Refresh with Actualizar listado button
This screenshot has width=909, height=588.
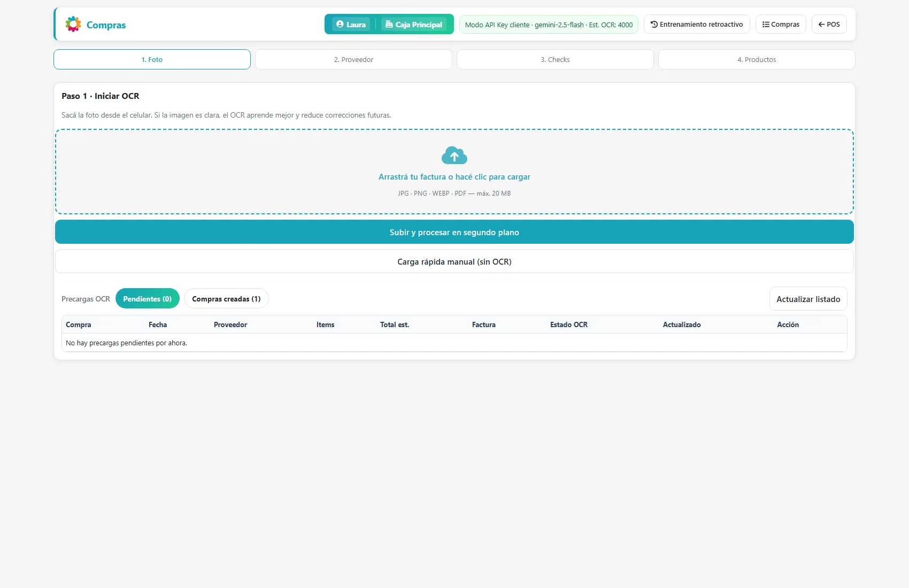[x=808, y=299]
